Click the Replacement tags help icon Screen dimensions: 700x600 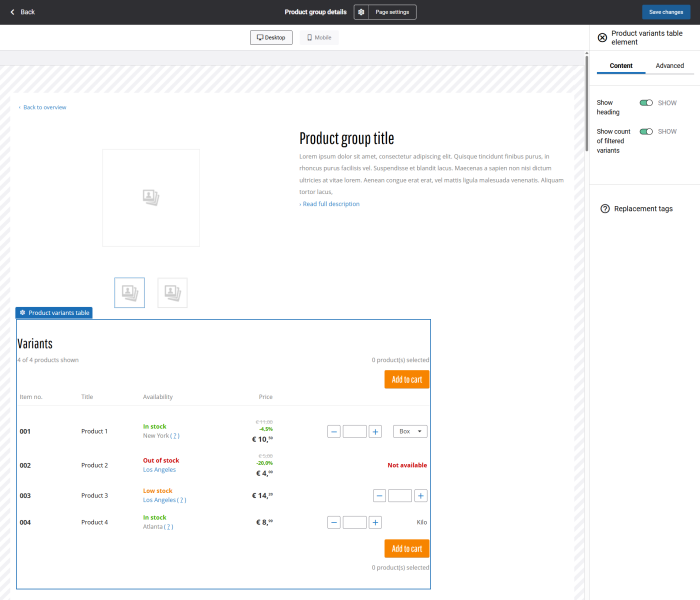pyautogui.click(x=605, y=209)
